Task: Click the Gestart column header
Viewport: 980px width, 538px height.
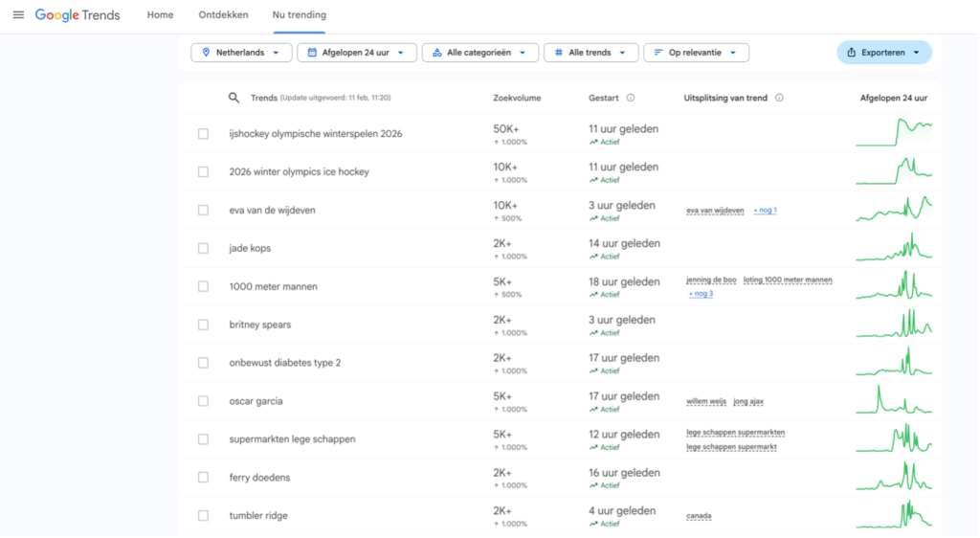Action: click(604, 98)
